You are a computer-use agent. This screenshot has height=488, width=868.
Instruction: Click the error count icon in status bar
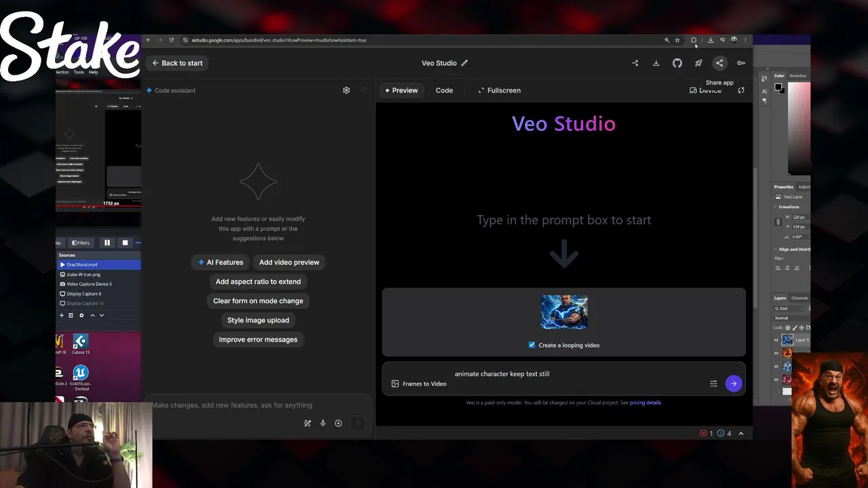[x=703, y=433]
